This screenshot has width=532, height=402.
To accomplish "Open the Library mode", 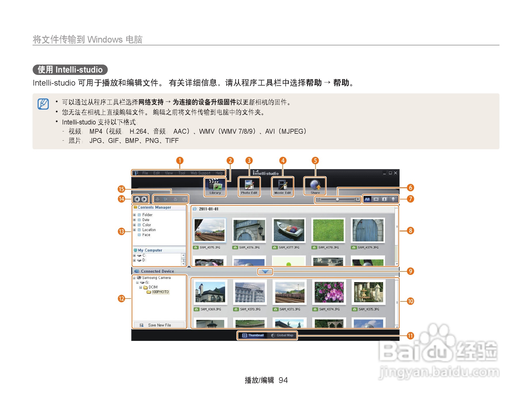I will coord(215,187).
